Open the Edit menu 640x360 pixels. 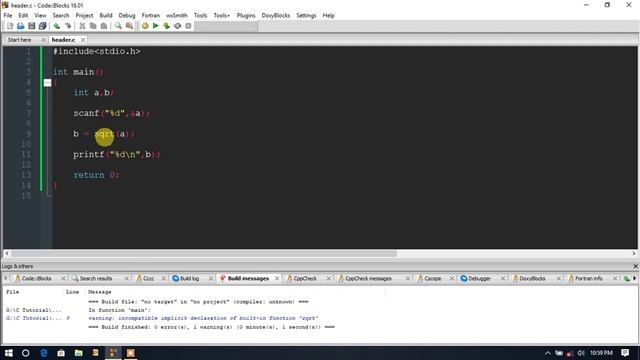(23, 15)
